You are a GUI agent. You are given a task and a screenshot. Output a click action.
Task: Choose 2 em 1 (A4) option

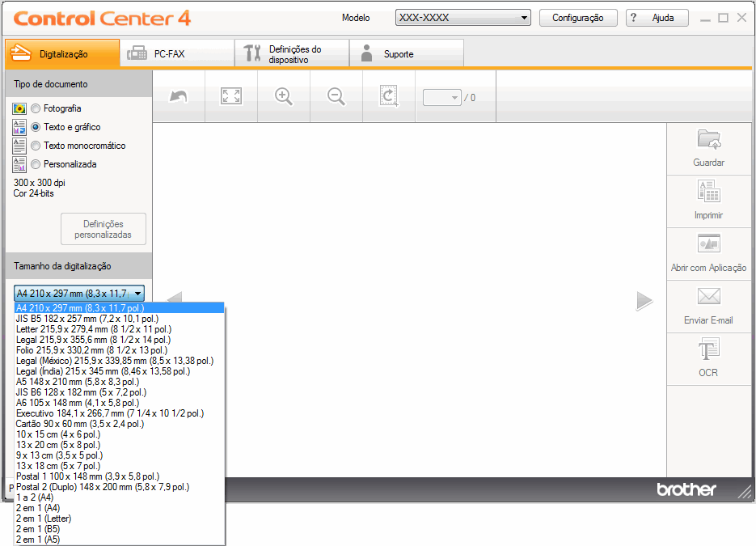(x=120, y=508)
